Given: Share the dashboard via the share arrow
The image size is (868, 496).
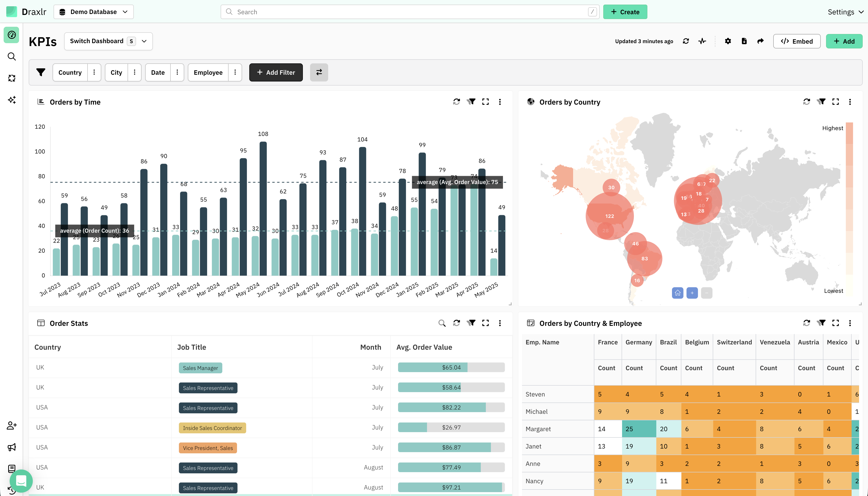Looking at the screenshot, I should [761, 41].
